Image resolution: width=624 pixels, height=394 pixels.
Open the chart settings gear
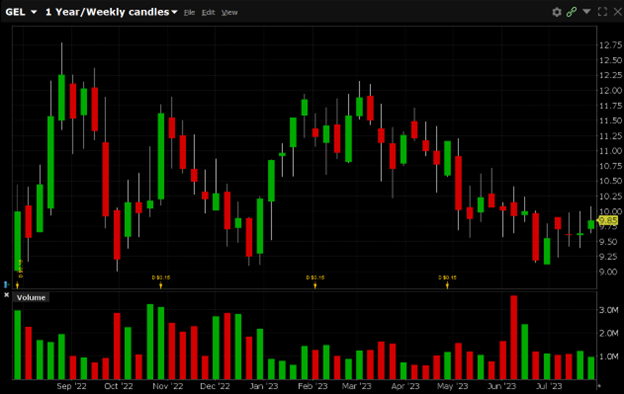click(556, 12)
